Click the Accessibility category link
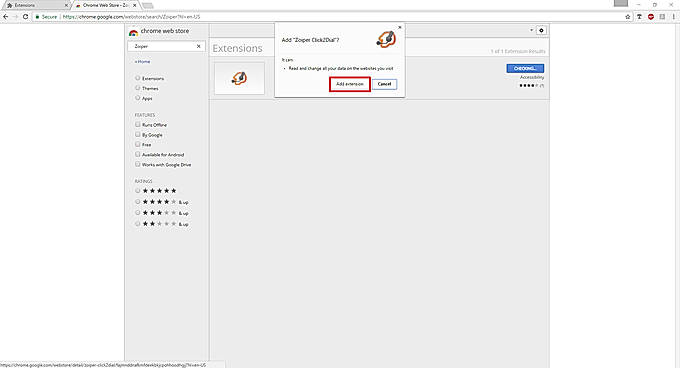This screenshot has width=680, height=368. point(532,77)
